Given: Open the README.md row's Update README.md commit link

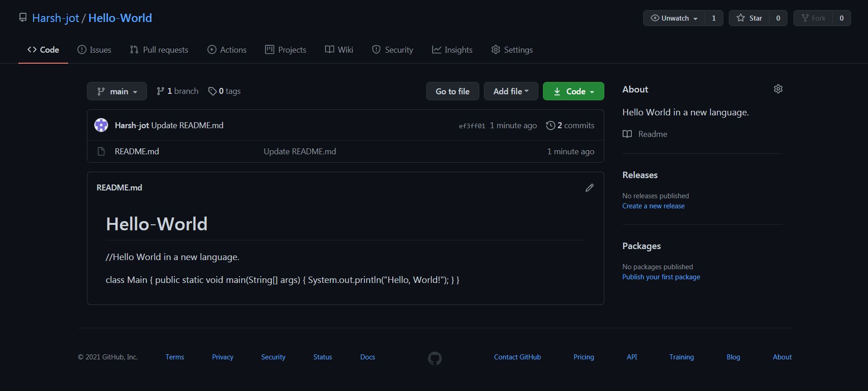Looking at the screenshot, I should point(300,152).
